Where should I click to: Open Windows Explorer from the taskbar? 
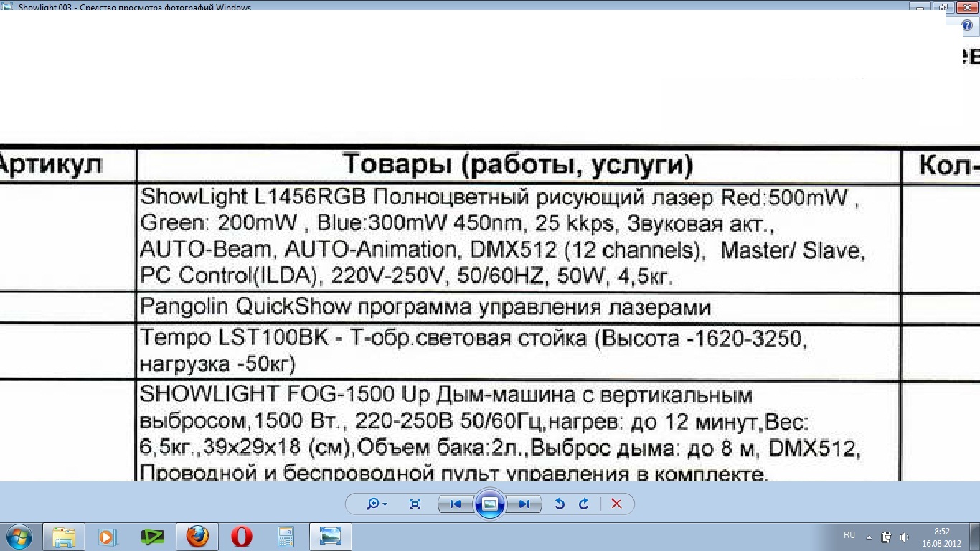point(64,536)
